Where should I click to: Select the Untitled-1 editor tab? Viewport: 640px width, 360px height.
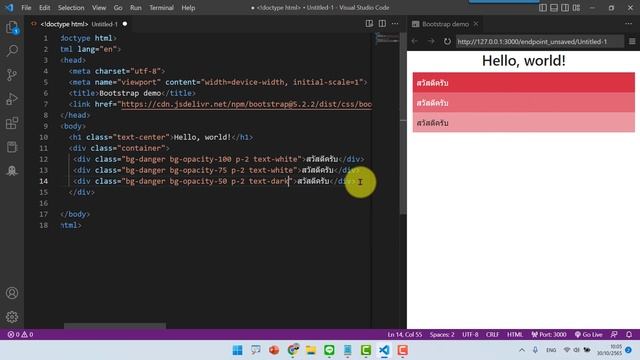[x=79, y=24]
